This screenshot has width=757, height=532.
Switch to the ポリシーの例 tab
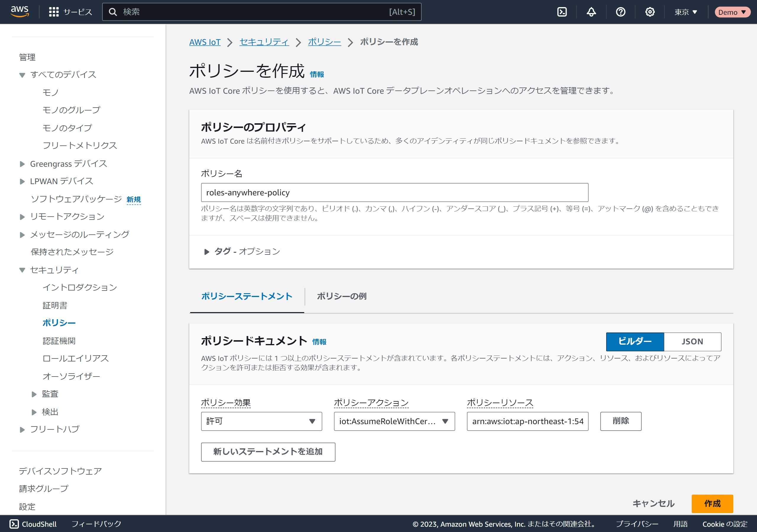click(x=342, y=296)
